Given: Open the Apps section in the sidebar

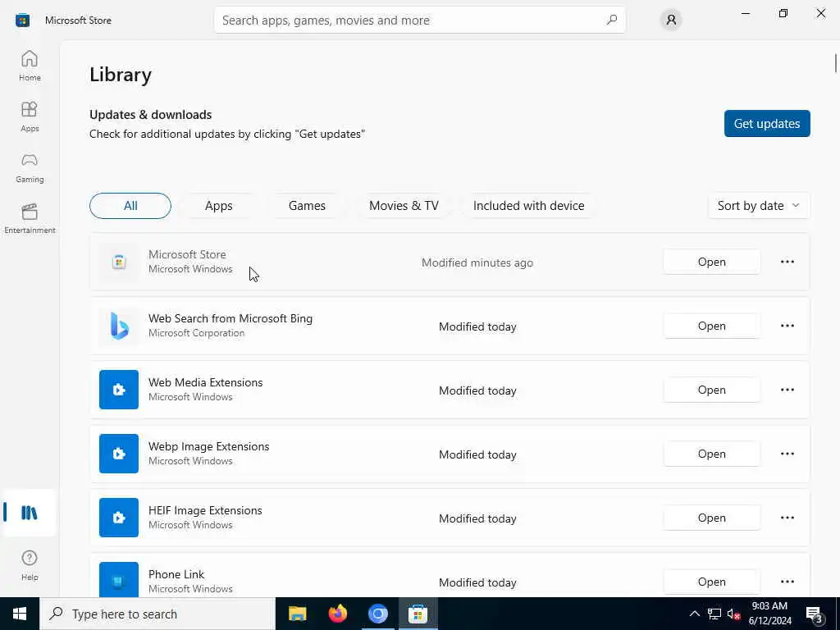Looking at the screenshot, I should click(30, 116).
